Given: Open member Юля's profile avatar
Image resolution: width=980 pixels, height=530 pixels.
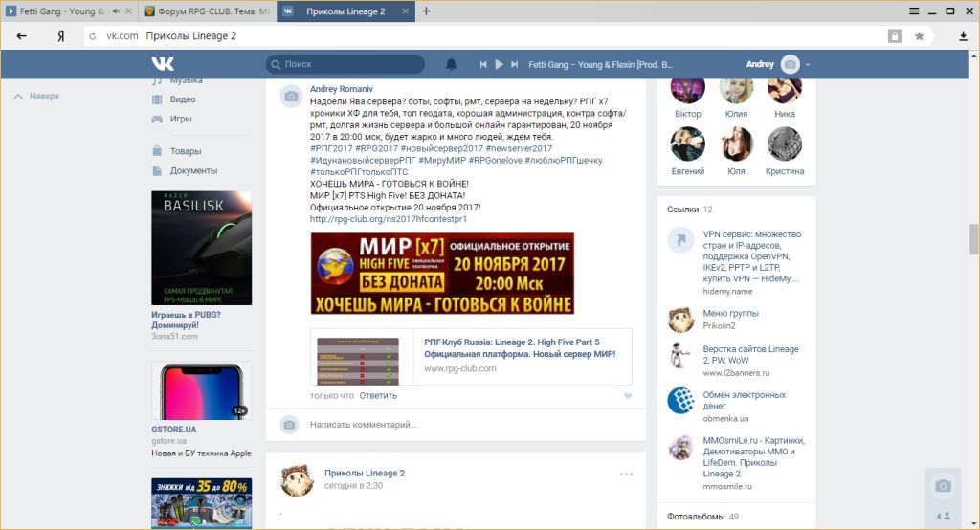Looking at the screenshot, I should 736,144.
